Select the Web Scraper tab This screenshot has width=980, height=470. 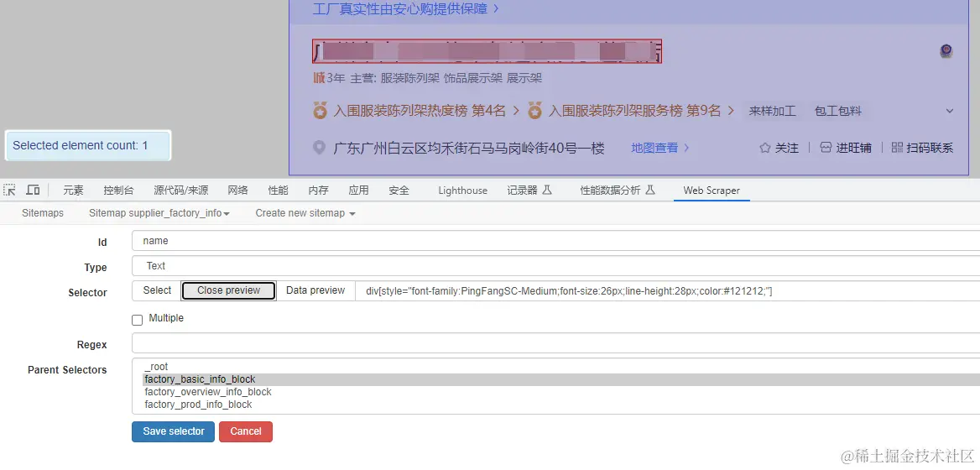712,191
